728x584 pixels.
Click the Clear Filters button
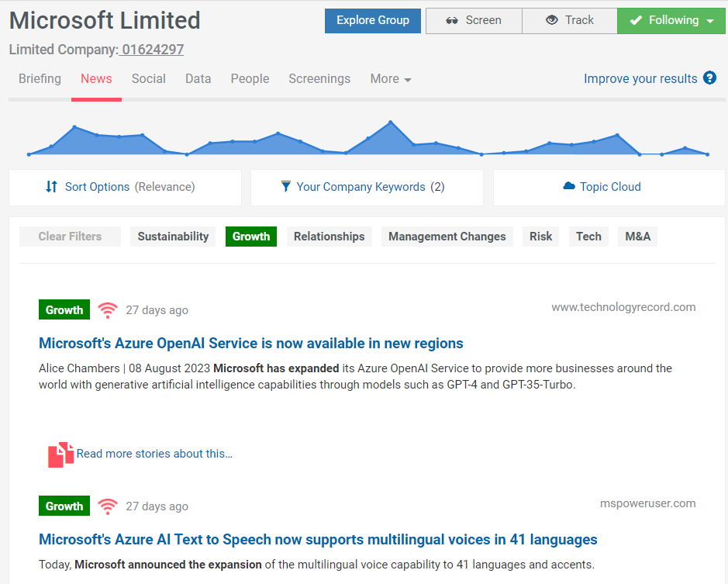[70, 237]
